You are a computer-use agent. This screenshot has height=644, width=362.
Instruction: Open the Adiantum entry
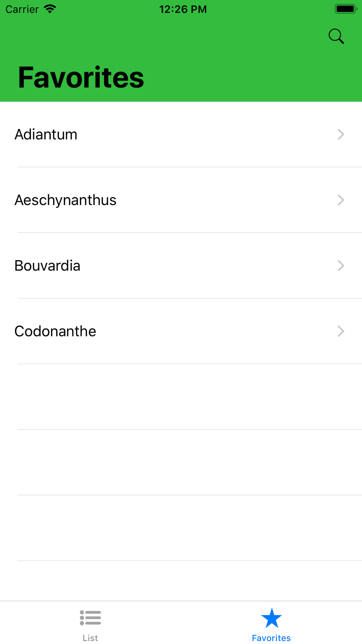[46, 134]
